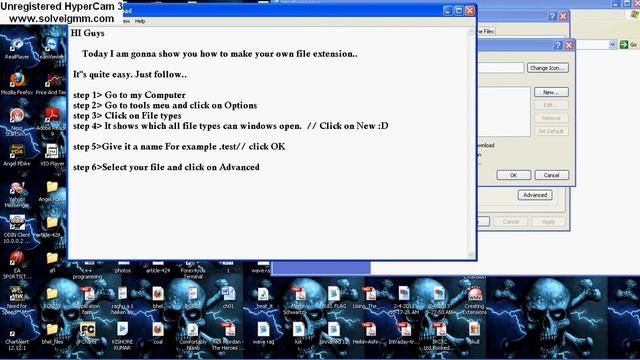This screenshot has width=640, height=360.
Task: Open the Rick Riordan The Heroes PDF
Action: point(228,330)
